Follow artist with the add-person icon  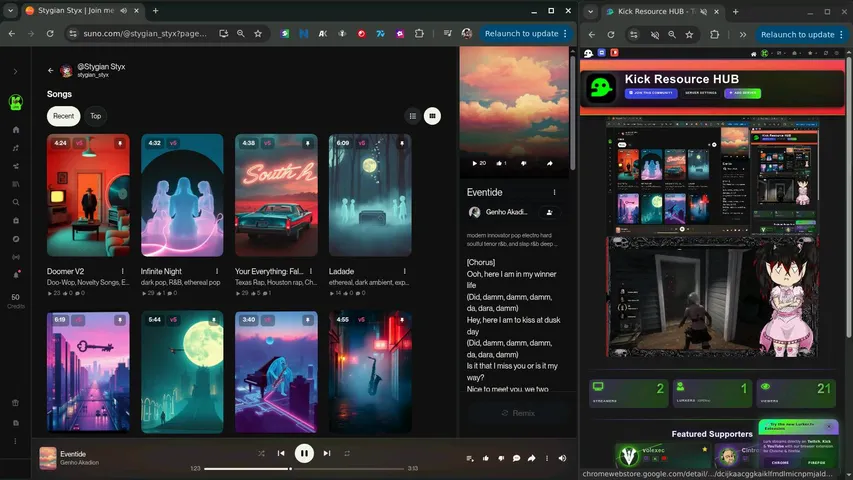pyautogui.click(x=549, y=212)
